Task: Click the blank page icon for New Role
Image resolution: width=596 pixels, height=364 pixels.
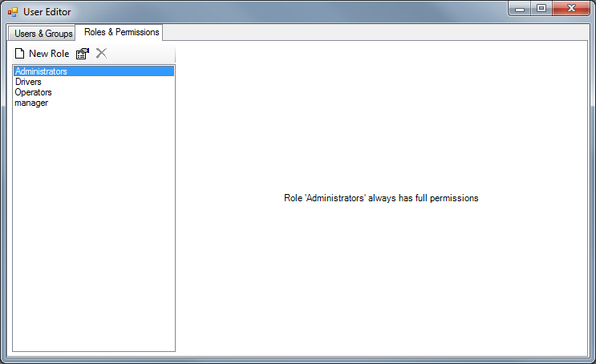Action: click(20, 54)
